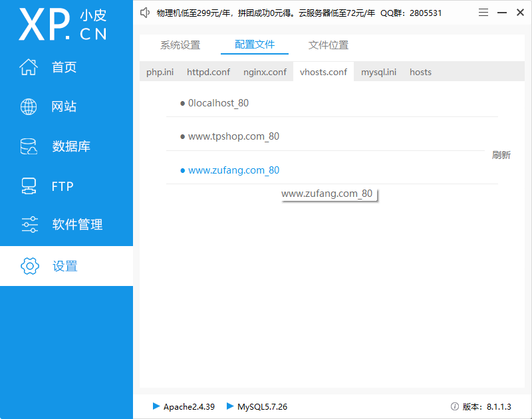The image size is (532, 419).
Task: Go to 首页 in the sidebar
Action: [64, 67]
